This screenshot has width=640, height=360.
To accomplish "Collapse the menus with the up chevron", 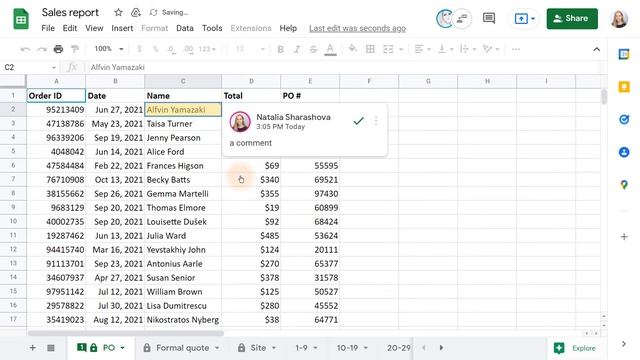I will pos(596,49).
